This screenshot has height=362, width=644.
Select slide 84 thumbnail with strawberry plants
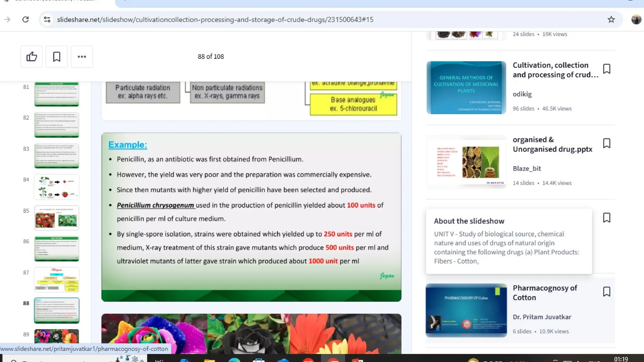(57, 187)
